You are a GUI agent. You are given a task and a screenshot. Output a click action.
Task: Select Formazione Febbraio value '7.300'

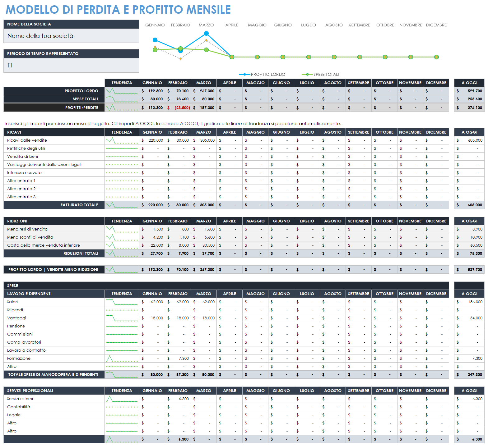[178, 359]
